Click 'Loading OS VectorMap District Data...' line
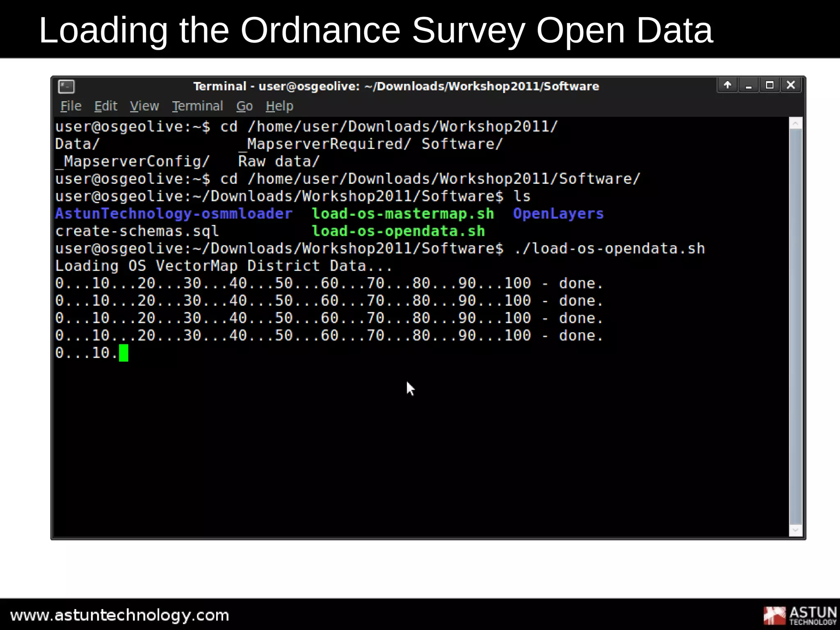The width and height of the screenshot is (840, 630). (224, 266)
